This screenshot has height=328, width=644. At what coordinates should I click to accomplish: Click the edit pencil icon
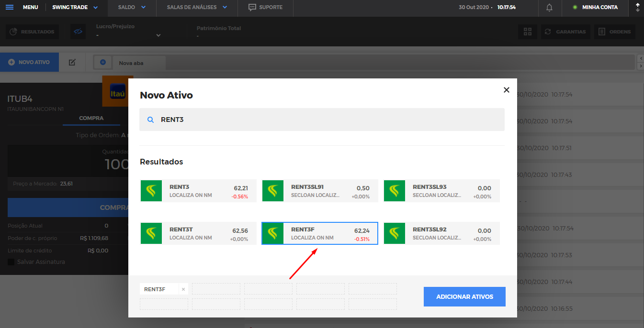pos(72,62)
